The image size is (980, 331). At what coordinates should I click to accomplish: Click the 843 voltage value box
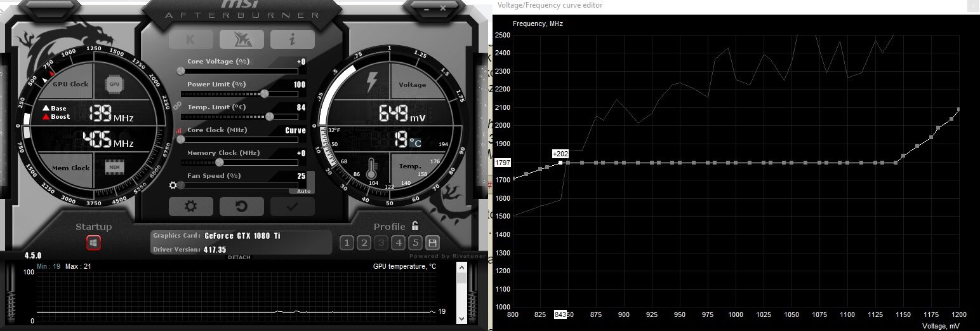tap(560, 314)
